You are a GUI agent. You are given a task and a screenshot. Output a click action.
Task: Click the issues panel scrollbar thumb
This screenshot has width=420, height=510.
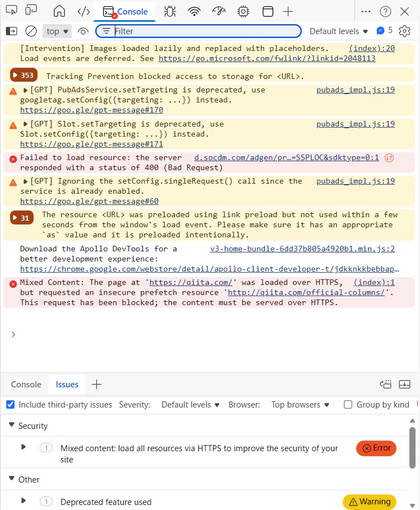(x=412, y=447)
